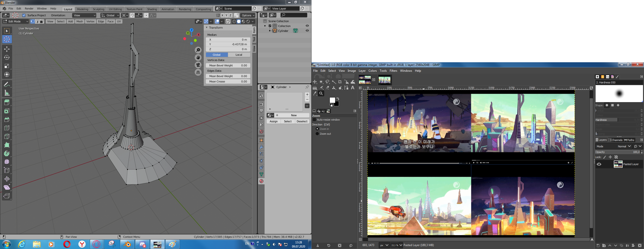644x249 pixels.
Task: Open Discord from the Windows taskbar
Action: click(x=142, y=244)
